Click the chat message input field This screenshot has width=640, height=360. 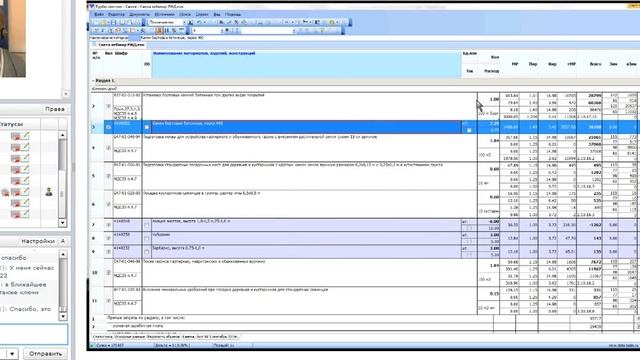34,335
